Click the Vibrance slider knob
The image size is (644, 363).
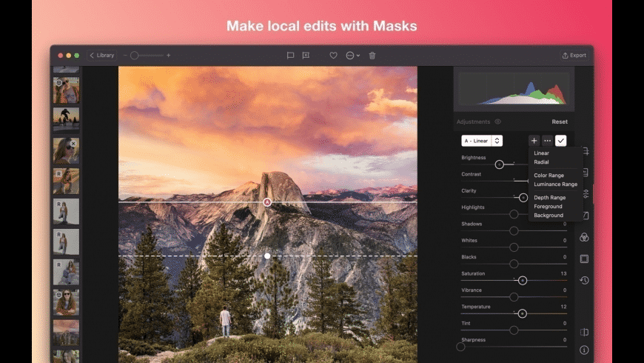[x=514, y=297]
